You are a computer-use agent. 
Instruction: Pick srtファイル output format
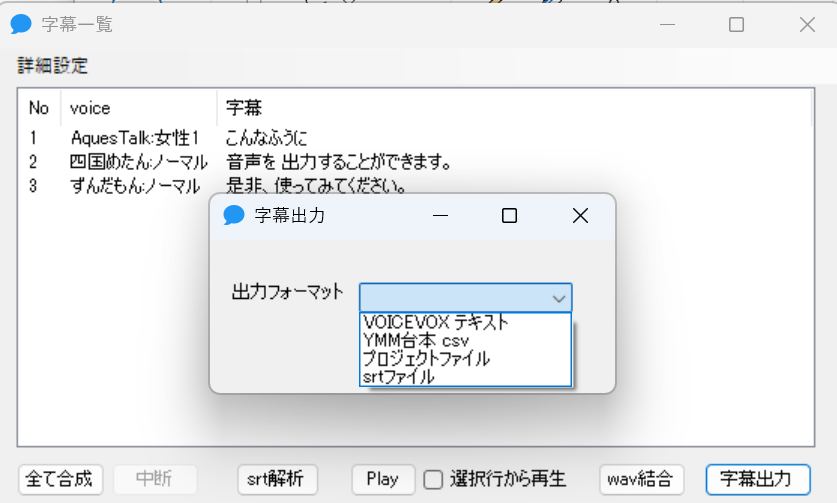465,377
